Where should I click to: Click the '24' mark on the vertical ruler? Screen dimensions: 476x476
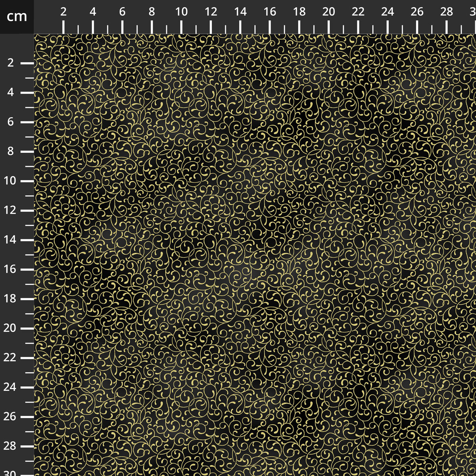pos(10,387)
